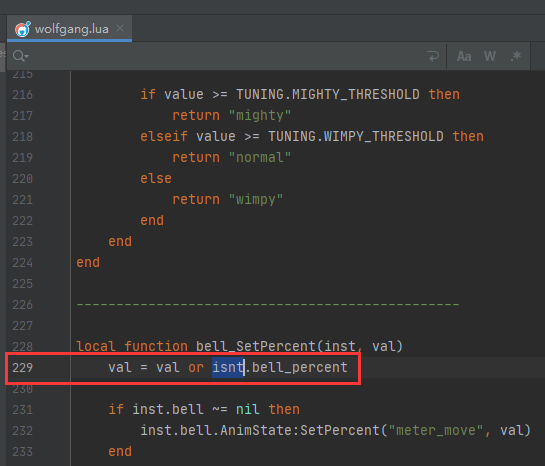545x466 pixels.
Task: Place cursor in "meter_move" string
Action: coord(436,431)
